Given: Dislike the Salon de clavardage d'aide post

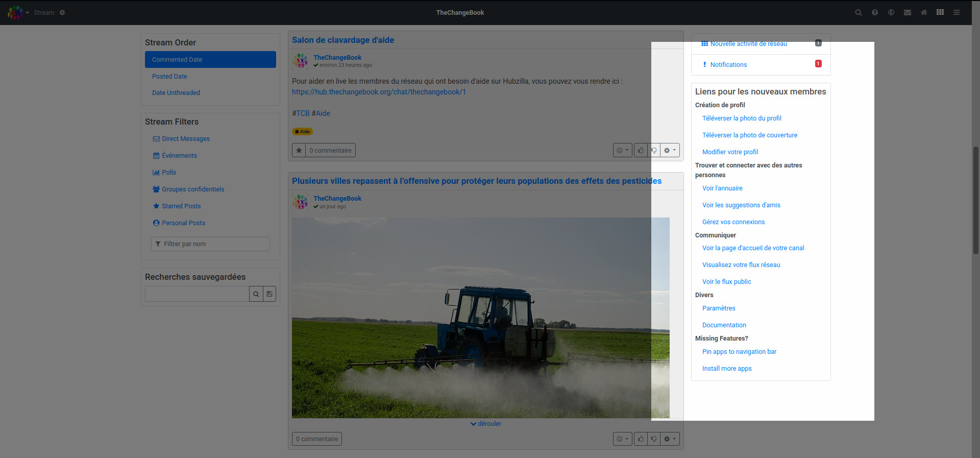Looking at the screenshot, I should click(x=654, y=151).
